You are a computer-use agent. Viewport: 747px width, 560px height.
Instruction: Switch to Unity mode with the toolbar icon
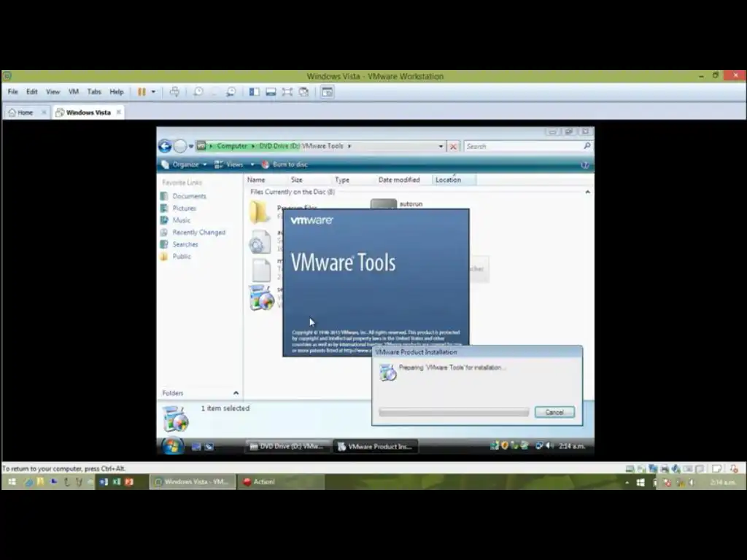coord(303,92)
